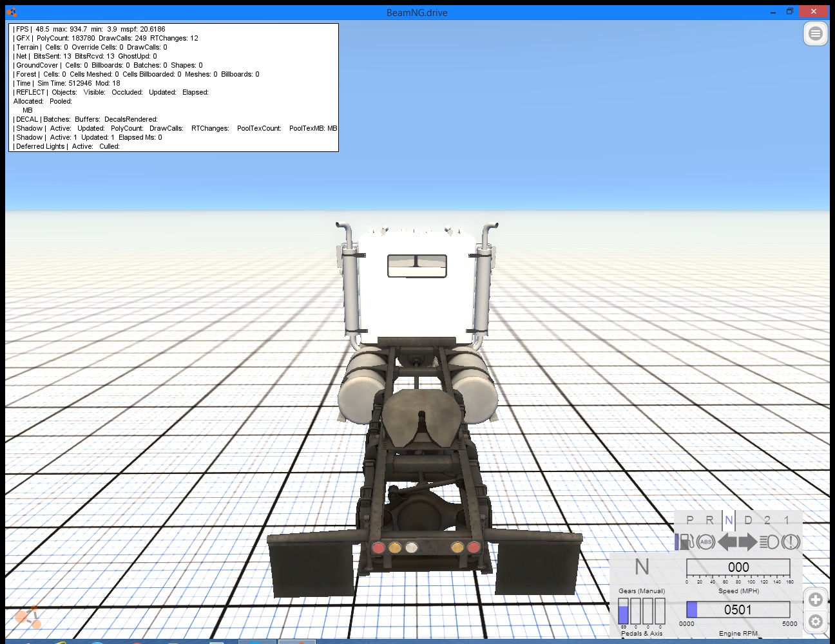Close the BeamNG.drive window
The height and width of the screenshot is (644, 835).
(x=814, y=12)
